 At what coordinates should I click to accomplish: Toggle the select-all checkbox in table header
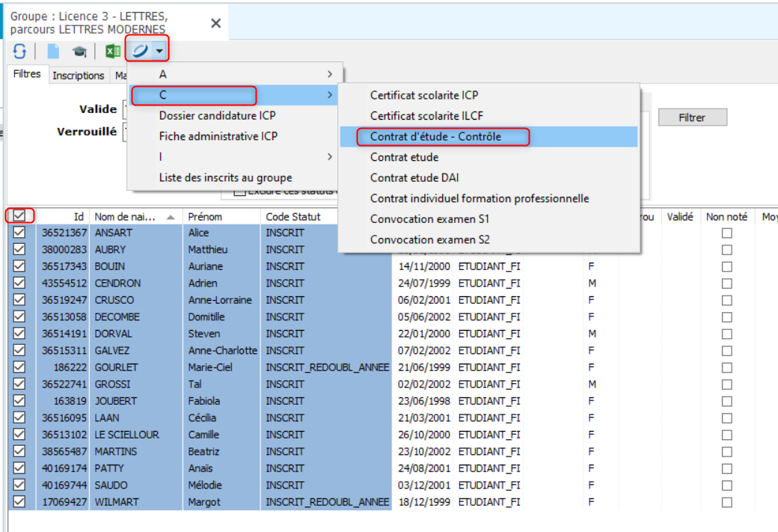click(x=19, y=215)
